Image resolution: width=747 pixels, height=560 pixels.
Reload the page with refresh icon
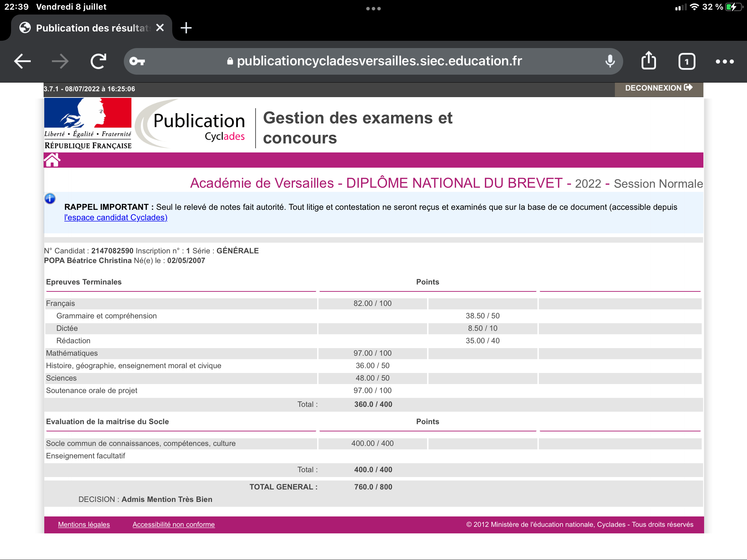point(98,62)
